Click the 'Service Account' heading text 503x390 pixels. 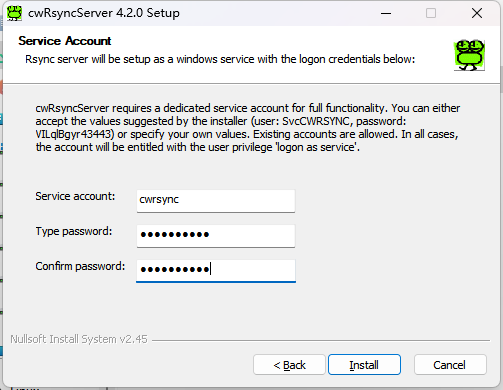[65, 41]
